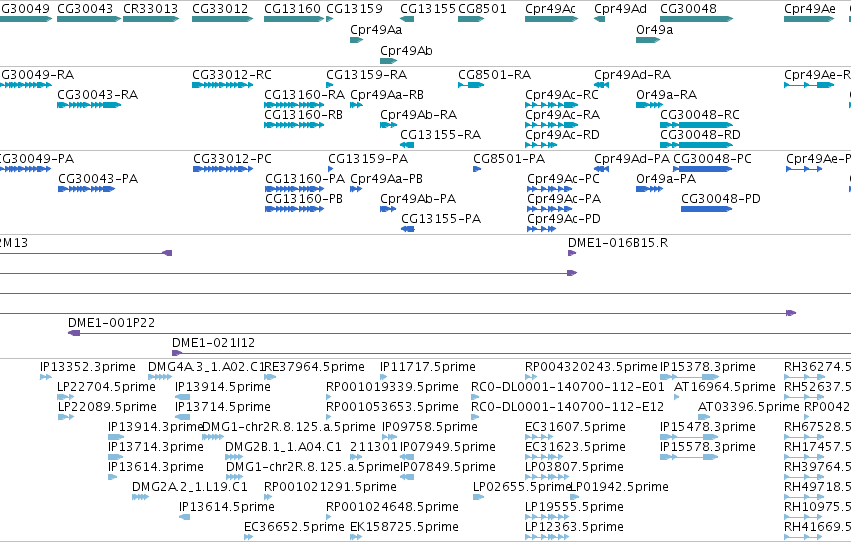The height and width of the screenshot is (542, 851).
Task: Select BAC end DME1-016B15.R
Action: 572,253
